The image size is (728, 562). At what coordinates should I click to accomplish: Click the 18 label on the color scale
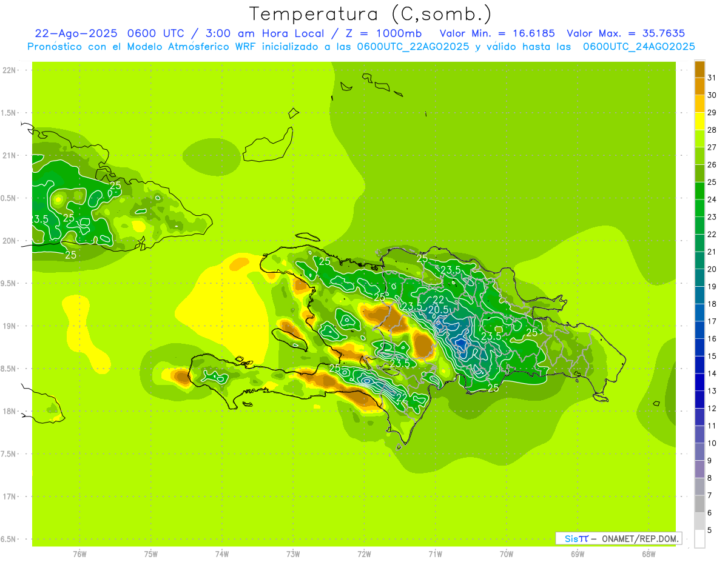(x=712, y=304)
